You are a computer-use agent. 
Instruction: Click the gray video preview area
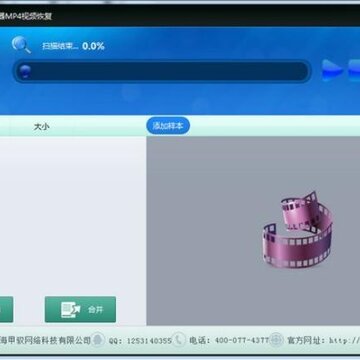tap(253, 231)
